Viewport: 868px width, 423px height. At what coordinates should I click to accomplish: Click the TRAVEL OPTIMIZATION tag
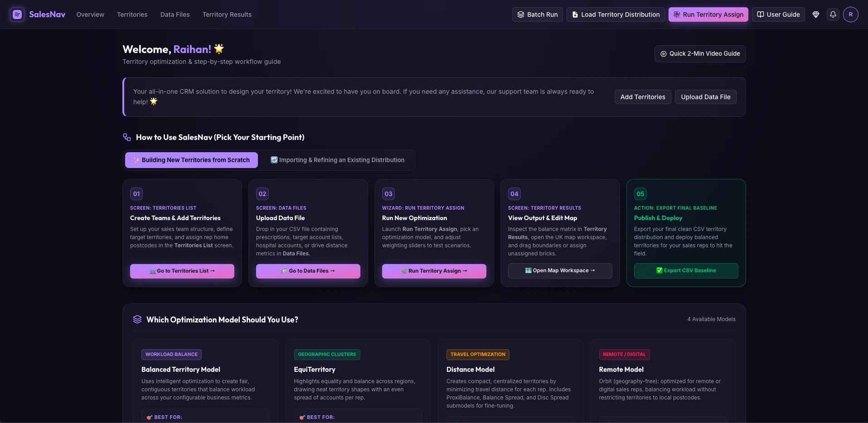[x=478, y=354]
